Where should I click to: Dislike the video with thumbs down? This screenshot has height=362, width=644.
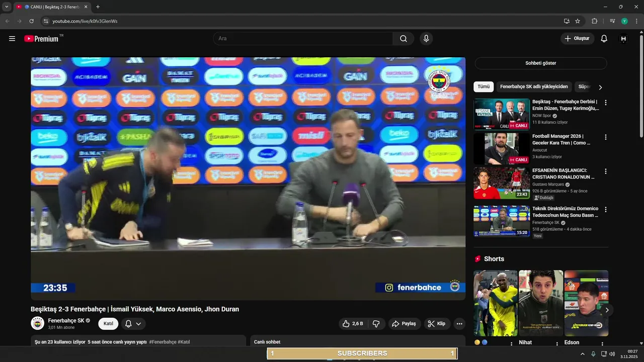(x=376, y=324)
